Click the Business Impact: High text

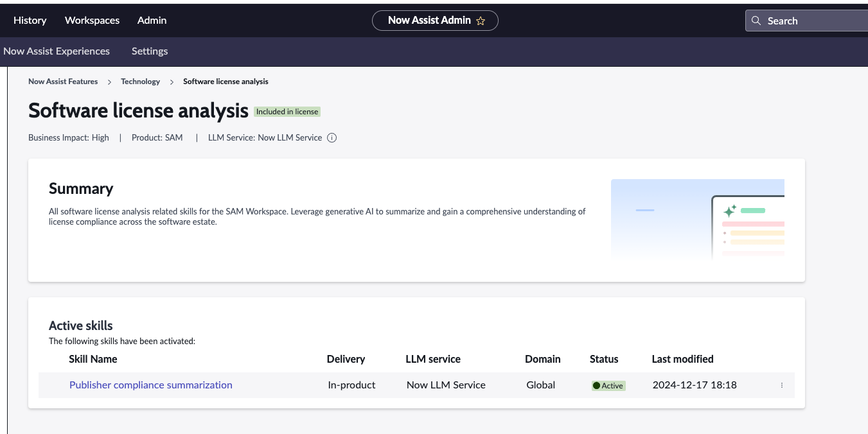point(69,137)
